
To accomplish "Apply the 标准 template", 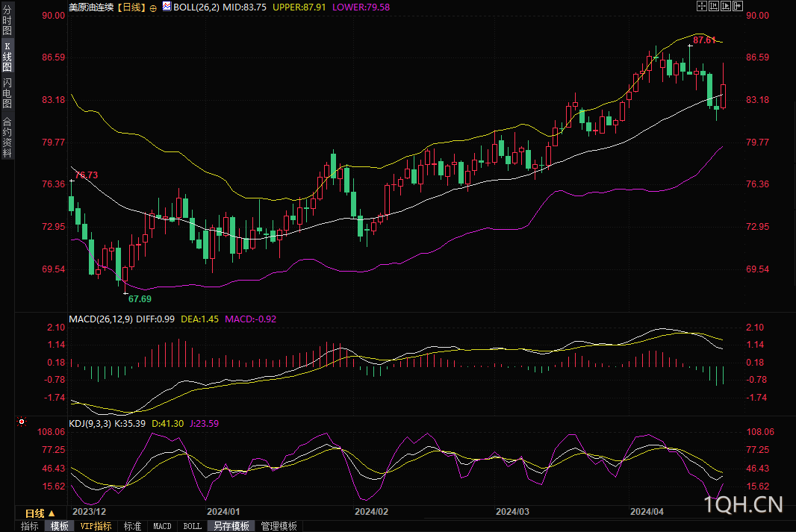I will point(132,527).
